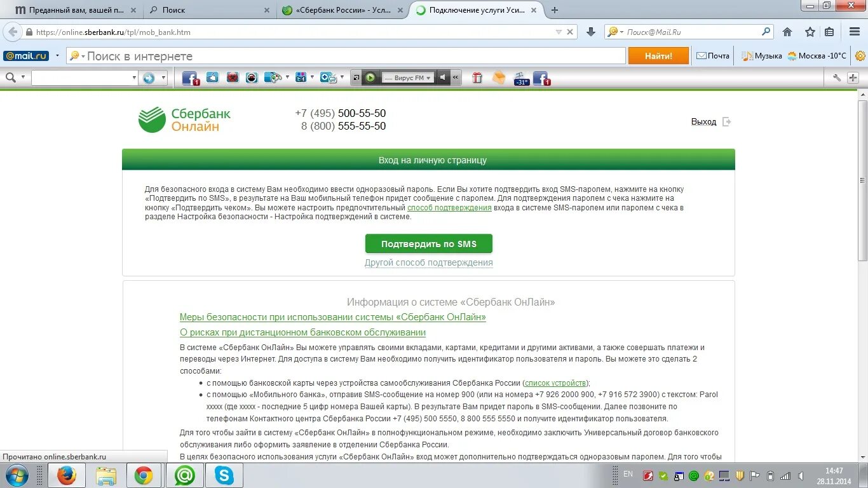Image resolution: width=868 pixels, height=488 pixels.
Task: Launch Firefox from the taskbar
Action: (x=66, y=475)
